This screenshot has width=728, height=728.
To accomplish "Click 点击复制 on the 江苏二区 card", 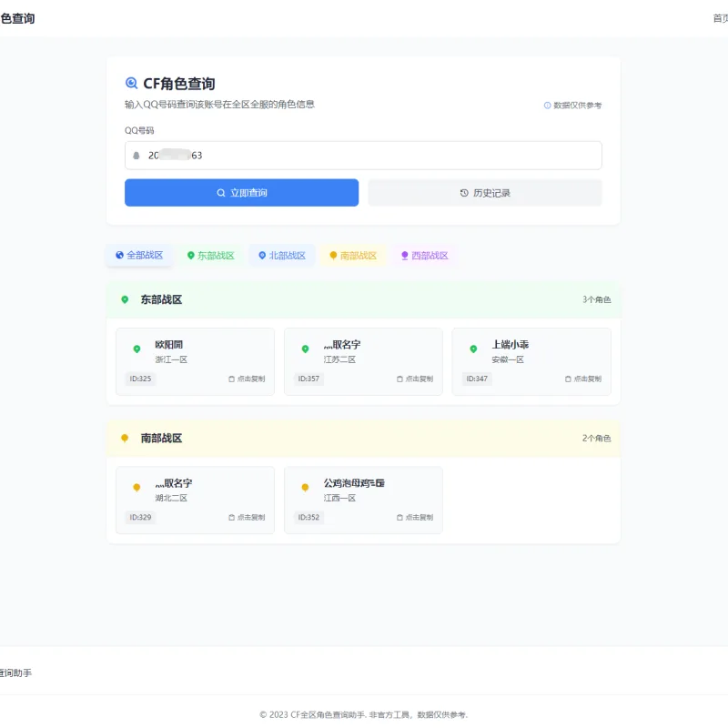I will point(415,379).
